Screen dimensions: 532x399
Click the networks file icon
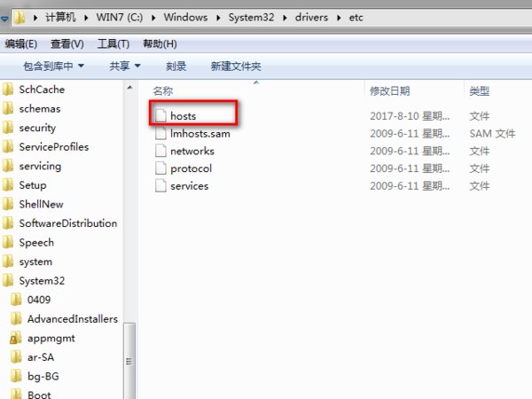click(x=160, y=151)
